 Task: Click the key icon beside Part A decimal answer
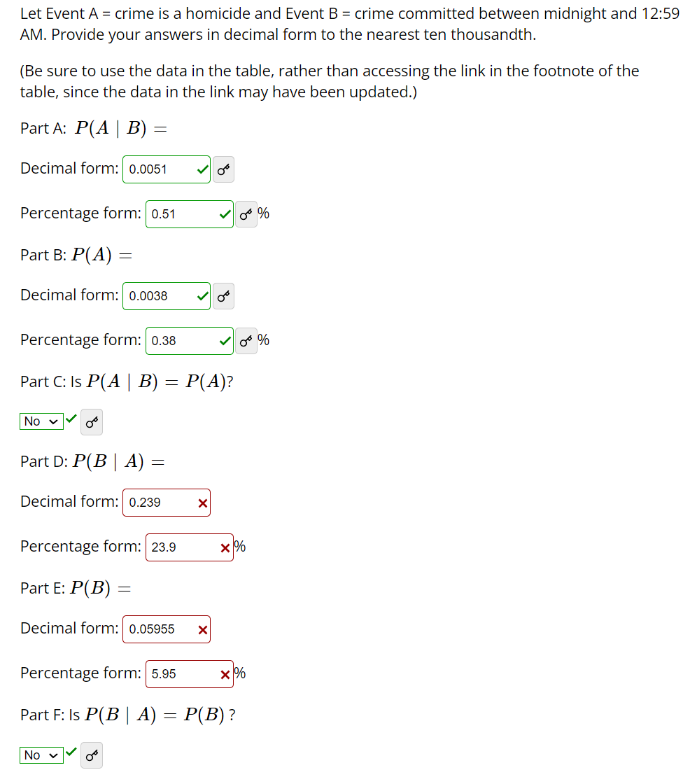click(223, 169)
